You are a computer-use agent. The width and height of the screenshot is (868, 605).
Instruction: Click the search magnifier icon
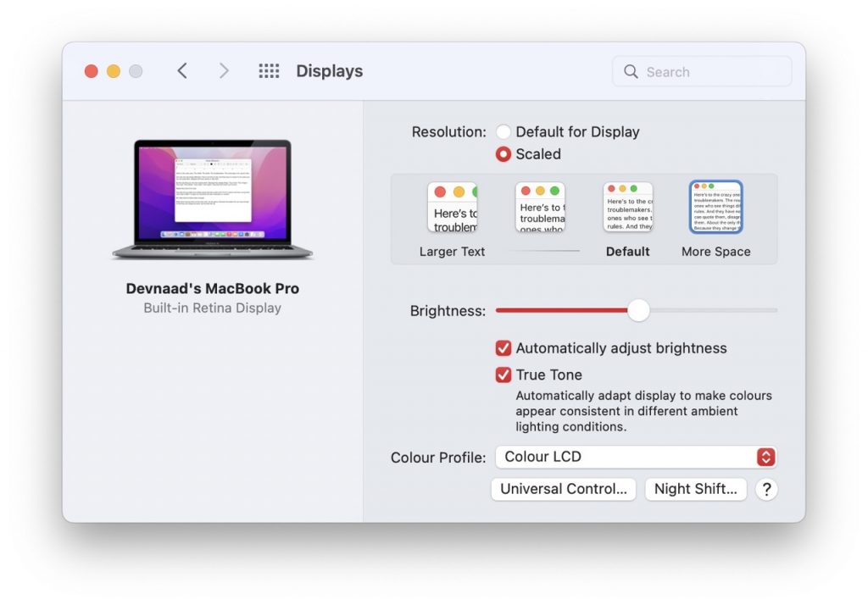631,71
